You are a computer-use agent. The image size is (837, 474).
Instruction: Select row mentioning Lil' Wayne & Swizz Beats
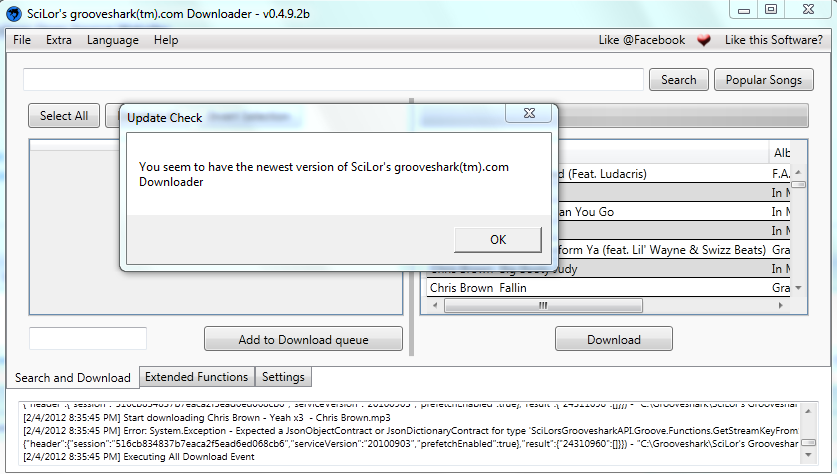coord(673,250)
